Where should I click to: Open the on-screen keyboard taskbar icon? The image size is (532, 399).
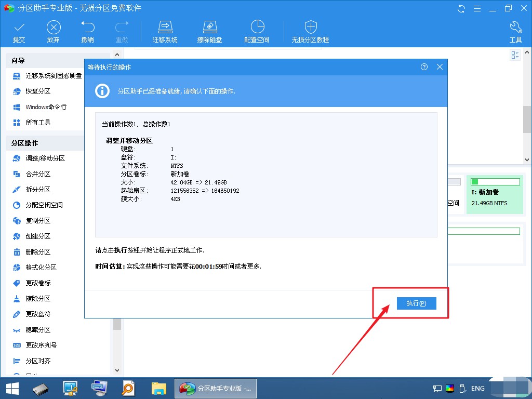[x=99, y=389]
